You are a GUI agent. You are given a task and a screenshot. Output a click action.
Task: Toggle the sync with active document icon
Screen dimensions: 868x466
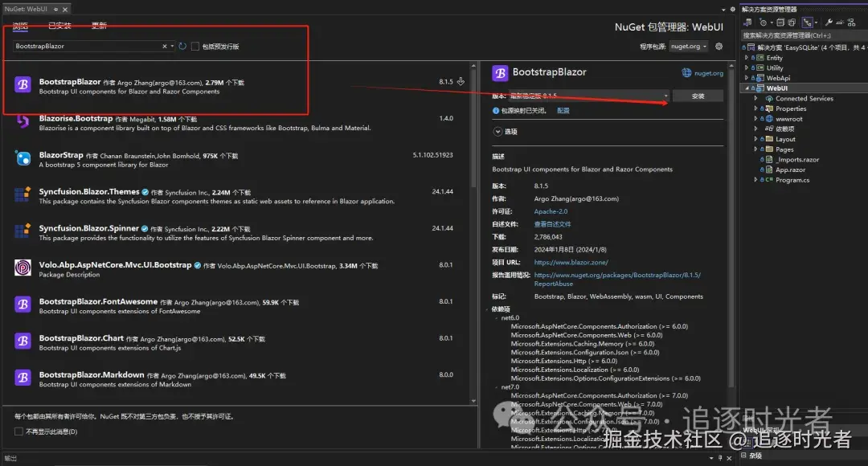coord(808,22)
